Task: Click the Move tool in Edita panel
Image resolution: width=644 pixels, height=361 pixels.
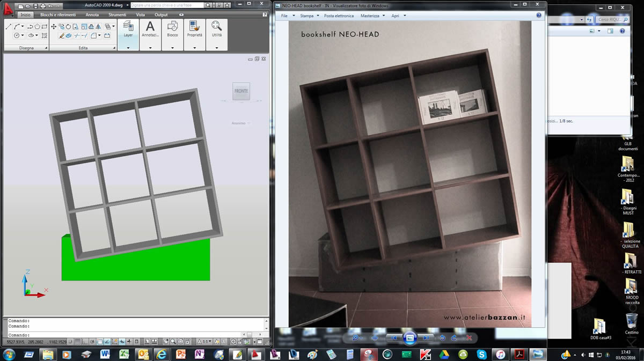Action: [x=54, y=26]
